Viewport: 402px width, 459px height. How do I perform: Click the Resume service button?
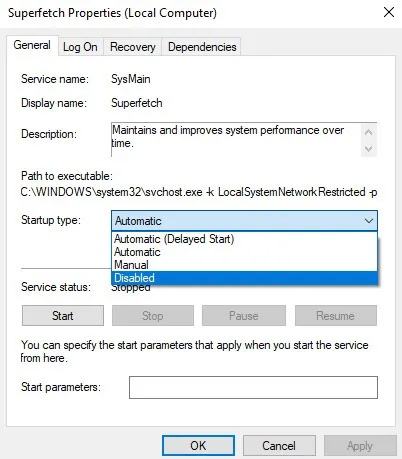coord(336,316)
